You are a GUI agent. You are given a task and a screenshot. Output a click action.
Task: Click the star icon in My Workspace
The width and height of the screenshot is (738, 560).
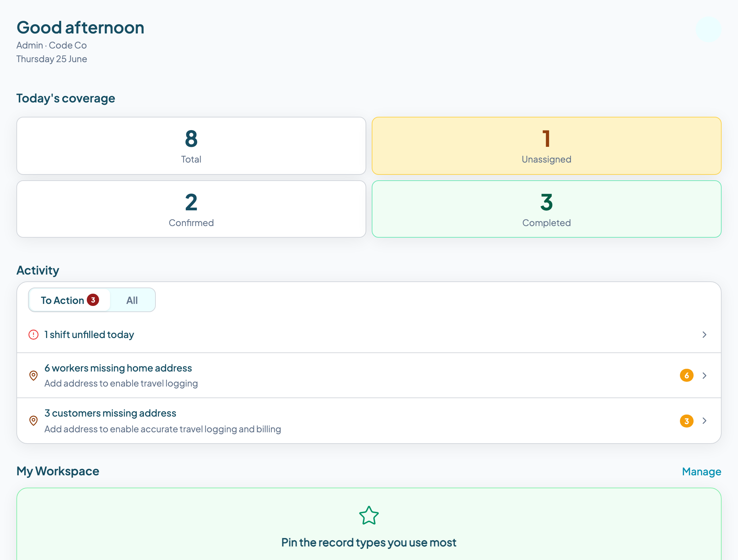tap(369, 515)
